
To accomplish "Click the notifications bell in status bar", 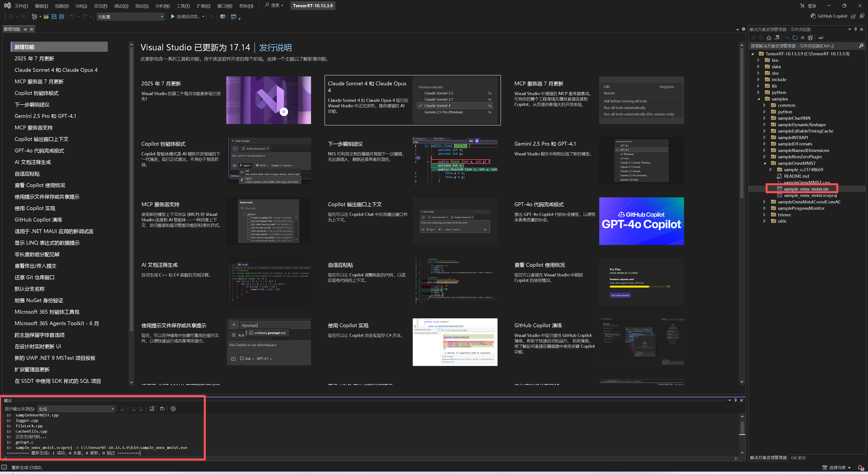I will pyautogui.click(x=860, y=467).
